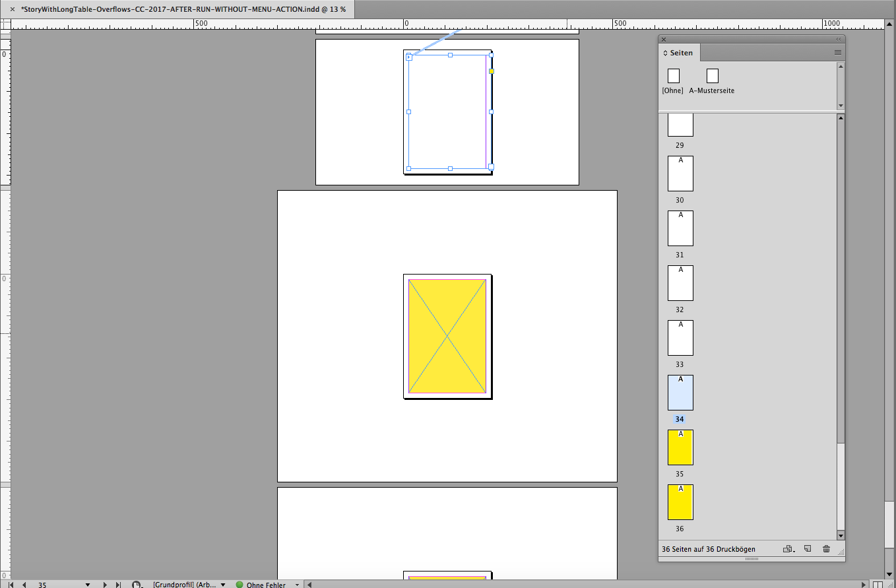Click the open-in-Finder icon in status bar
Image resolution: width=896 pixels, height=588 pixels.
tap(137, 585)
